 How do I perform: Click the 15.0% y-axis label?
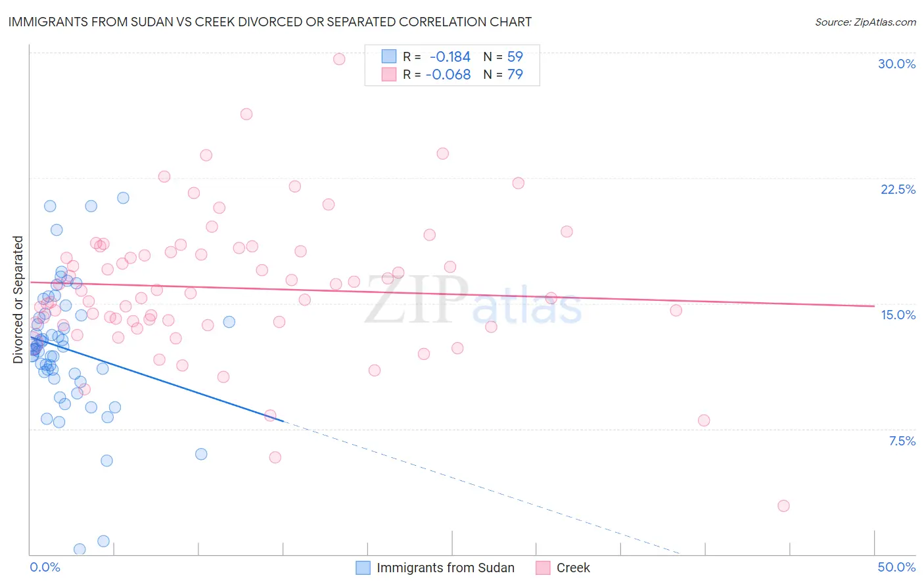pos(898,315)
